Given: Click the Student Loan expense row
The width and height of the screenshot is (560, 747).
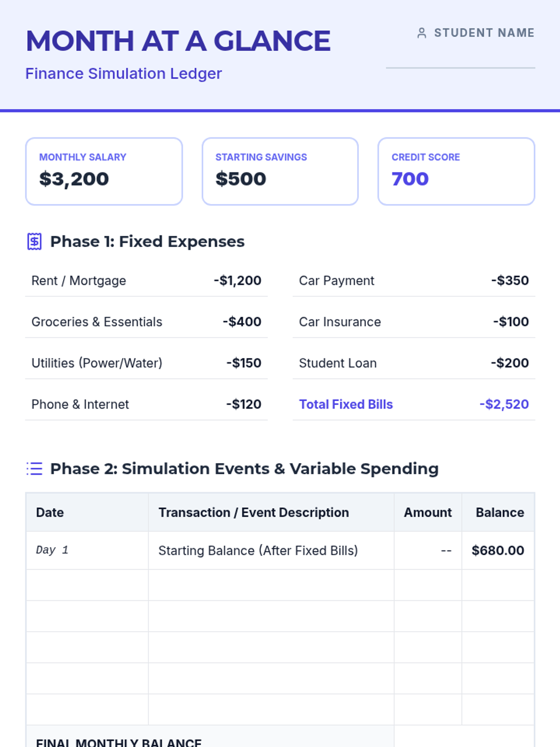Looking at the screenshot, I should pyautogui.click(x=413, y=363).
